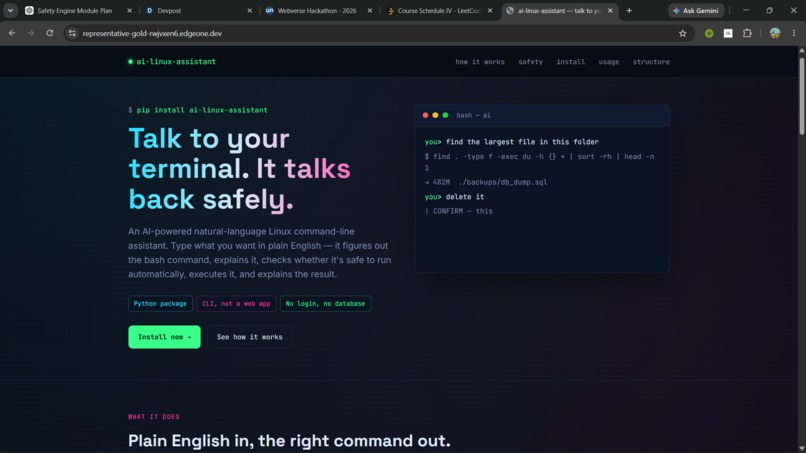Open the white square extension icon

(x=728, y=33)
